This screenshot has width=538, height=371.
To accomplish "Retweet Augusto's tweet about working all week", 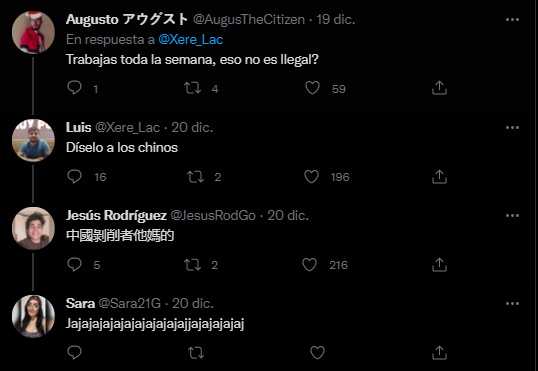I will (x=192, y=88).
